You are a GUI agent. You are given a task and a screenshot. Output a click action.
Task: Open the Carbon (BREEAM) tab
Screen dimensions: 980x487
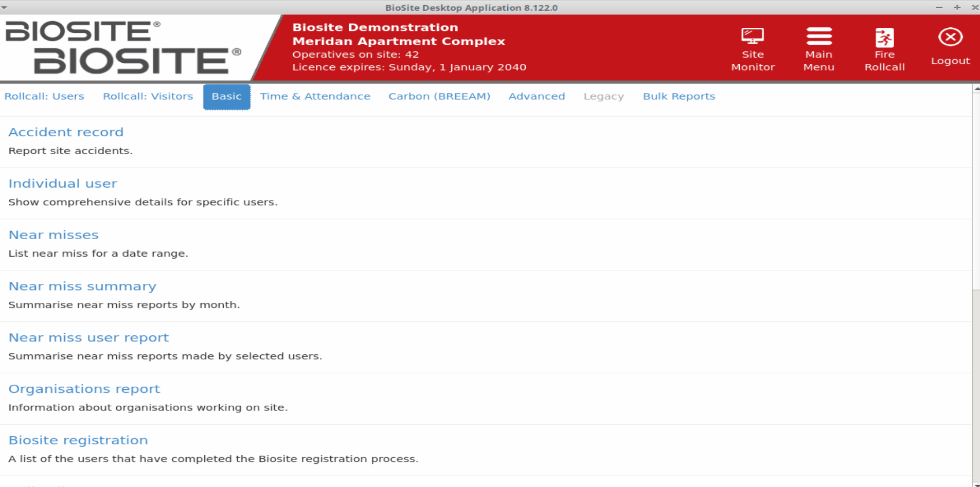pyautogui.click(x=439, y=96)
